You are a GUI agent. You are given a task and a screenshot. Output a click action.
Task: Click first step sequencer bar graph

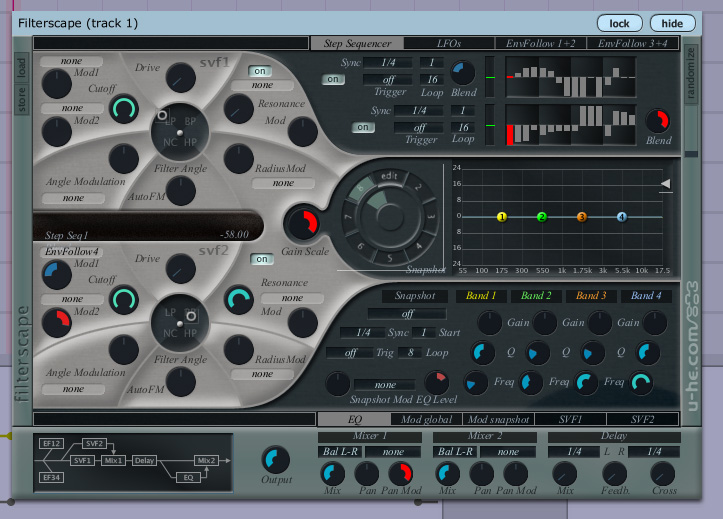pyautogui.click(x=571, y=77)
